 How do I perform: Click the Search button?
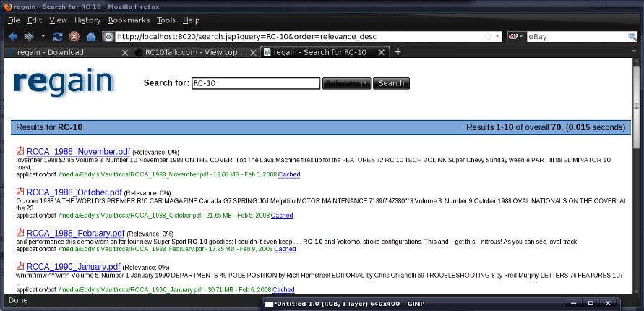click(x=391, y=83)
